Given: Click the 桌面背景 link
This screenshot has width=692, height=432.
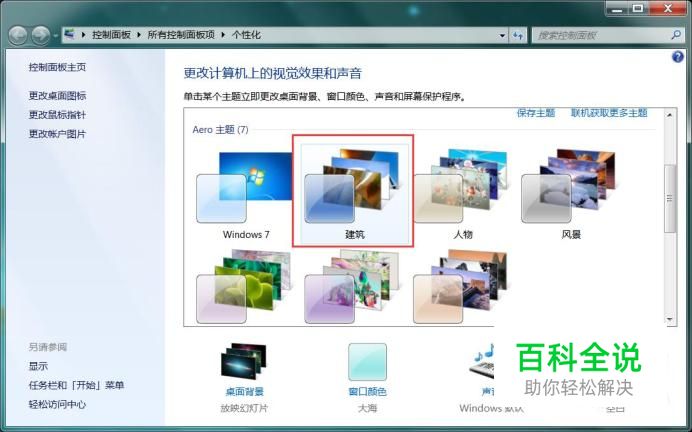Looking at the screenshot, I should click(244, 392).
